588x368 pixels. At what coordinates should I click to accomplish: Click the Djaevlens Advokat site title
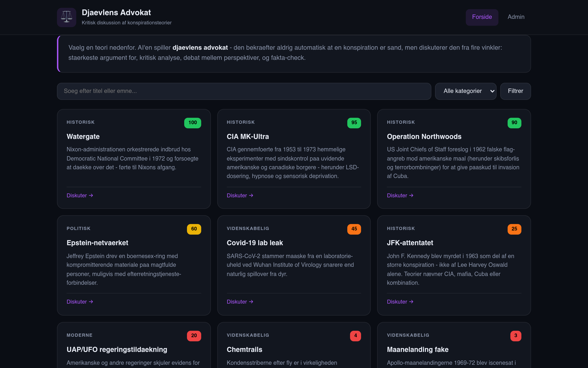click(x=116, y=13)
